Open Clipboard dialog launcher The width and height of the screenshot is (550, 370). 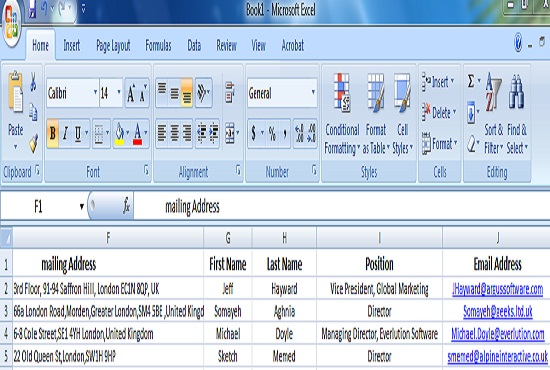click(x=37, y=171)
